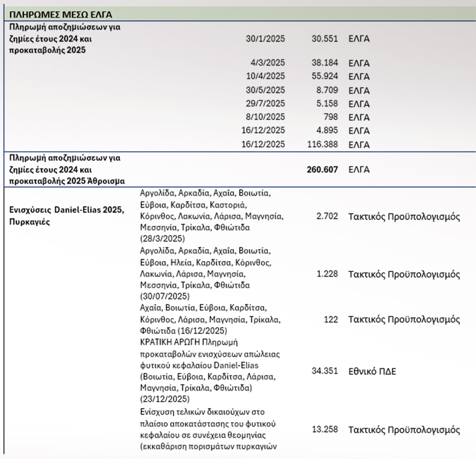Select the 4/3/2025 date cell
476x459 pixels.
click(267, 63)
